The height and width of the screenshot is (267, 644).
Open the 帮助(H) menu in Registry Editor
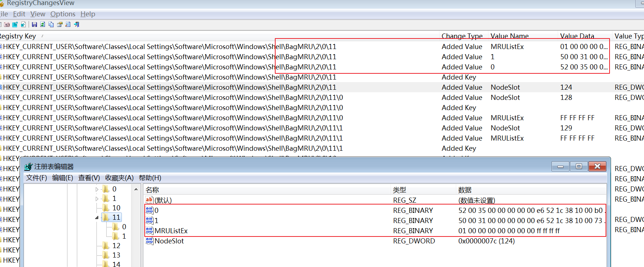coord(150,178)
